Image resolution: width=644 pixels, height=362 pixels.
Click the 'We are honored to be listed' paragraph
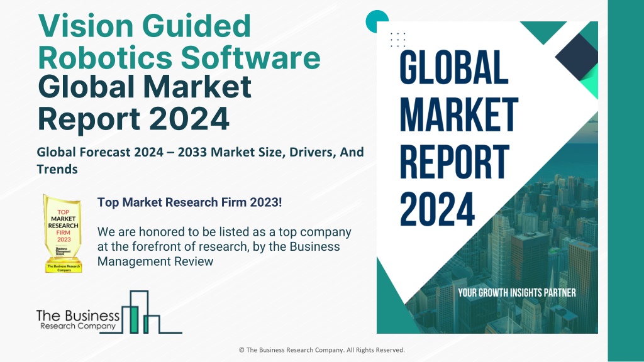[x=225, y=246]
